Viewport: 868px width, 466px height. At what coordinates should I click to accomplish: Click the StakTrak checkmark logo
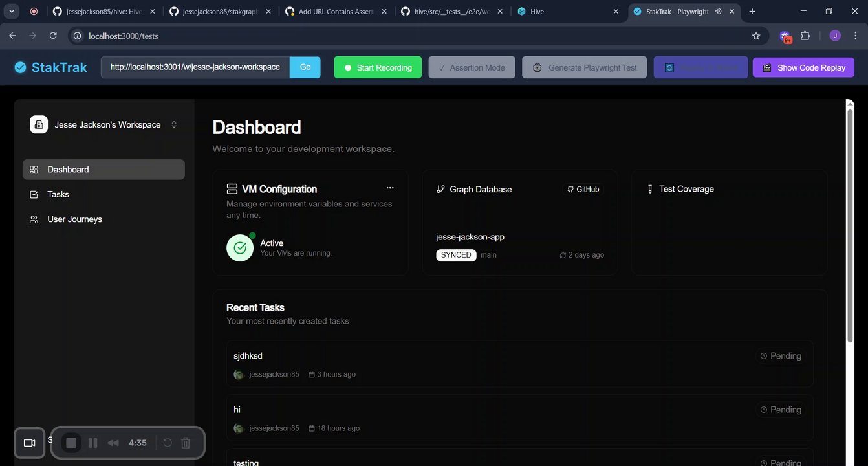(x=21, y=67)
